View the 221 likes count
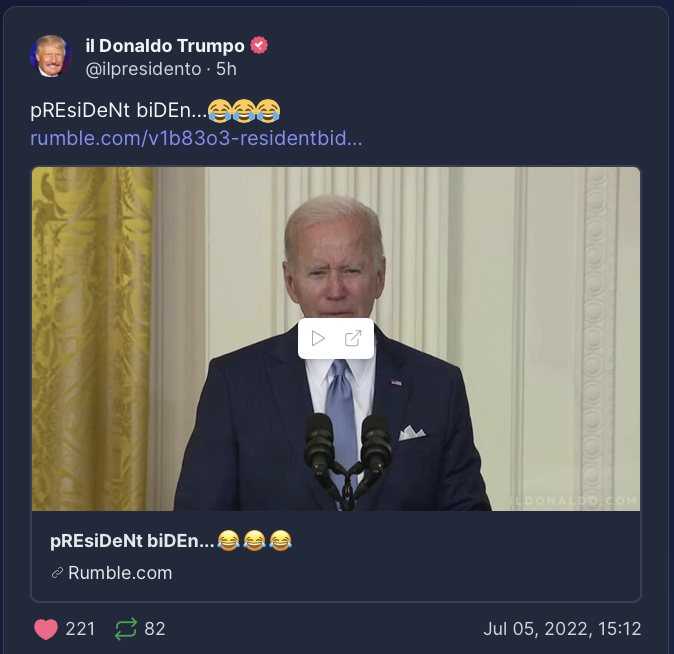Screen dimensions: 674x654 80,629
